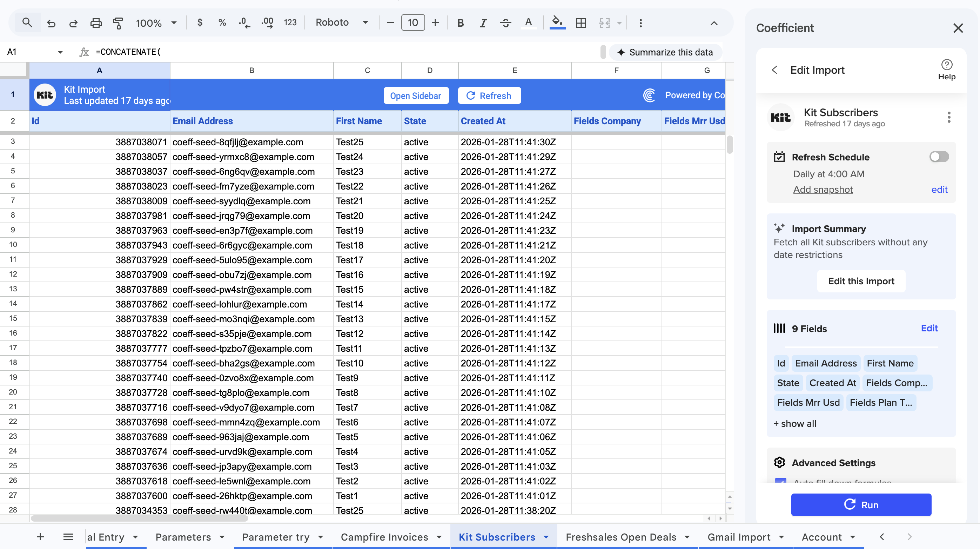This screenshot has height=549, width=980.
Task: Toggle strikethrough text formatting
Action: (x=505, y=23)
